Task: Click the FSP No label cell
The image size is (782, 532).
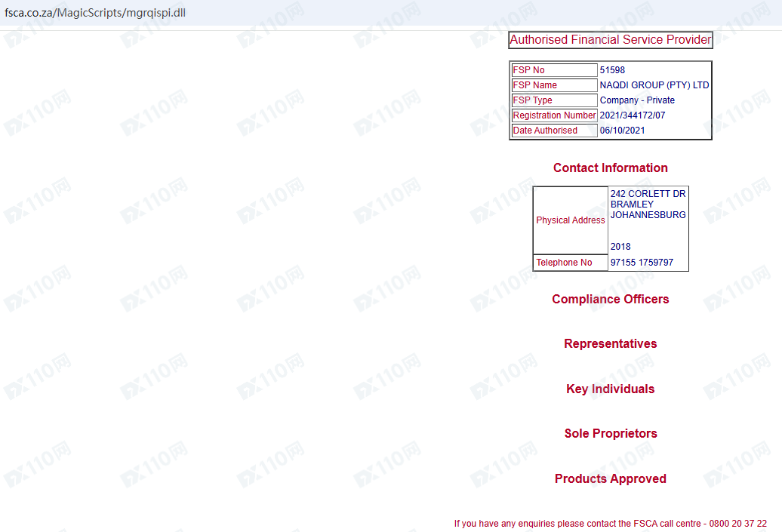Action: coord(553,70)
